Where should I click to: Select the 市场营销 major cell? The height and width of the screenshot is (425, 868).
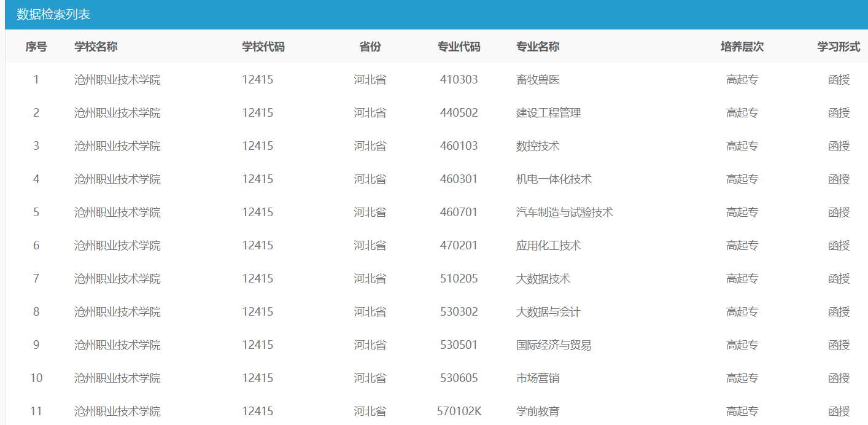(x=538, y=378)
